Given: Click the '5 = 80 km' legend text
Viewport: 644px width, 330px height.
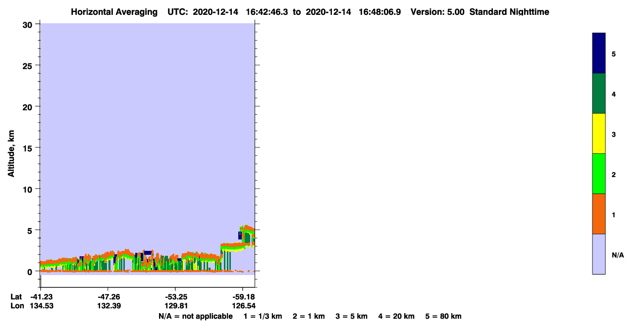Looking at the screenshot, I should point(443,316).
